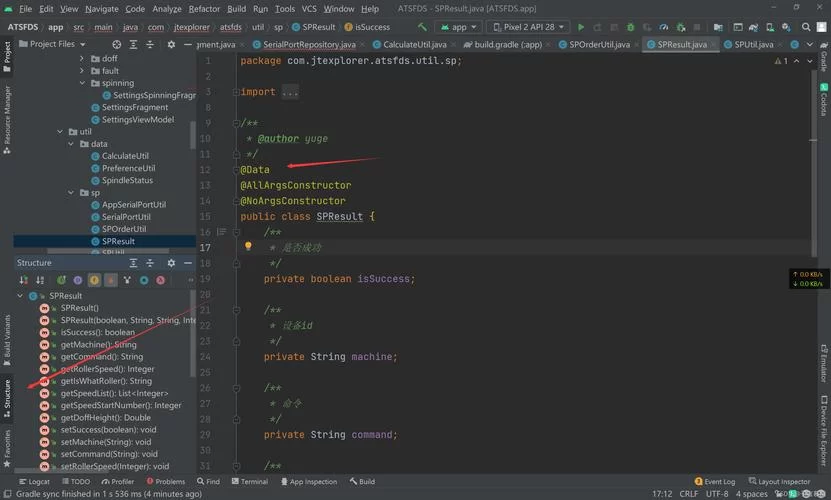831x500 pixels.
Task: Click the project tree vertical scrollbar
Action: pyautogui.click(x=193, y=135)
